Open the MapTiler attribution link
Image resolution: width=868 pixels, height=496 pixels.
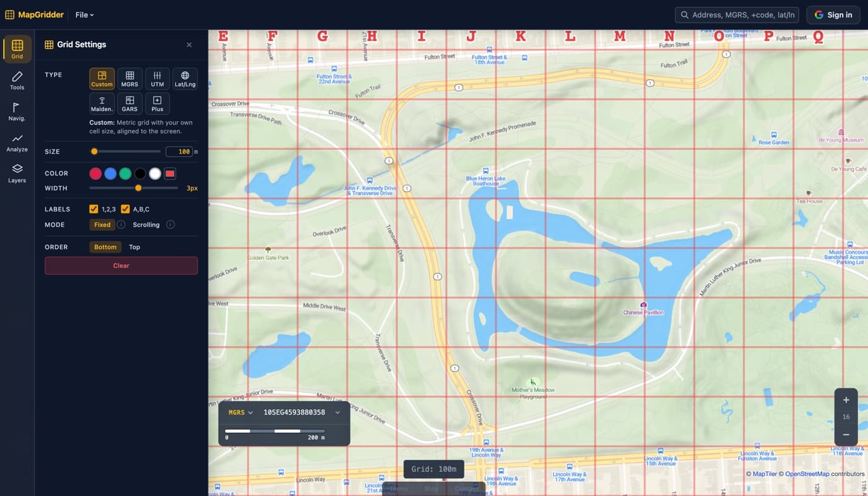point(764,474)
